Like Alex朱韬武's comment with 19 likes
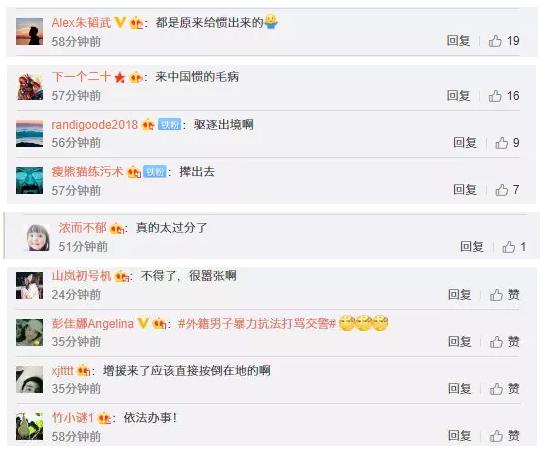This screenshot has width=544, height=456. click(x=495, y=41)
